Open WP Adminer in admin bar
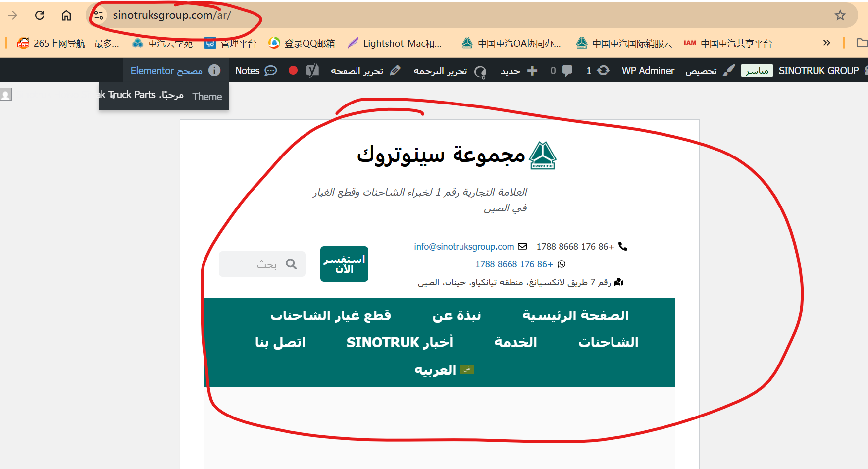Image resolution: width=868 pixels, height=469 pixels. (x=648, y=71)
